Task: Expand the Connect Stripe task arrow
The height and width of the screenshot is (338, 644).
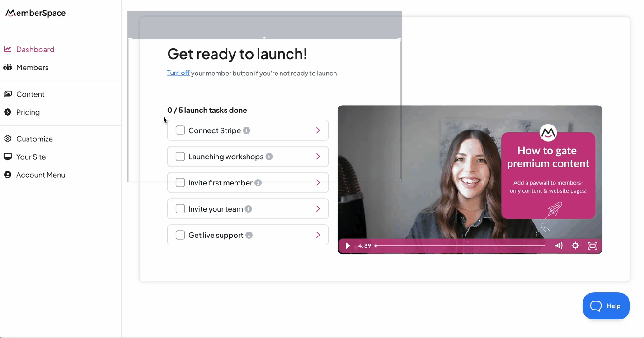Action: click(x=318, y=130)
